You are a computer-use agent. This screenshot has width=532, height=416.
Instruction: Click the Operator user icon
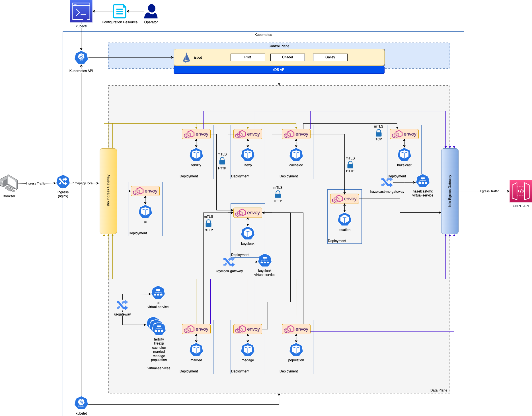click(x=151, y=11)
